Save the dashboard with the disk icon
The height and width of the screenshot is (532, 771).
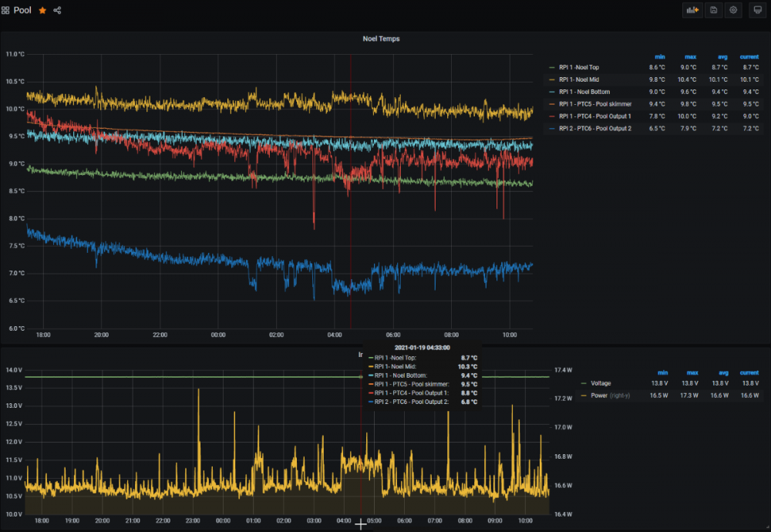[x=713, y=10]
